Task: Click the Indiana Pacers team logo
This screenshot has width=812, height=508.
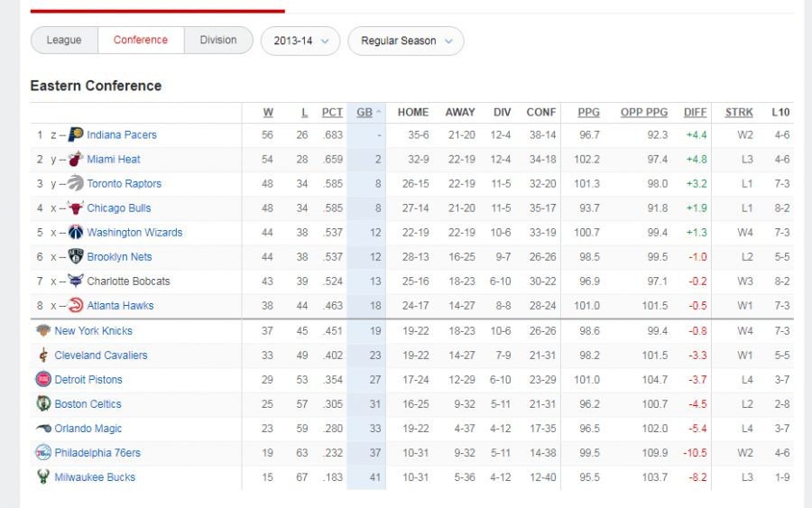Action: [76, 134]
